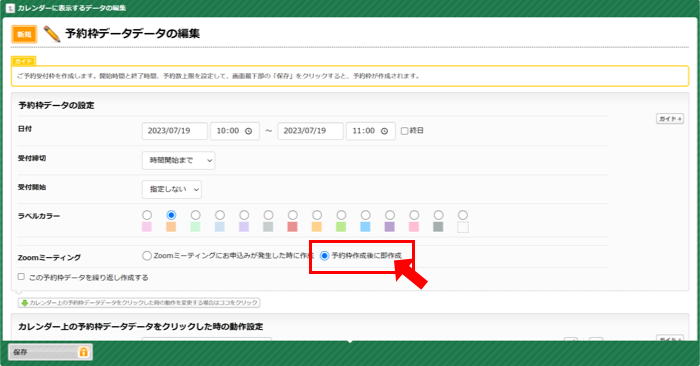Viewport: 700px width, 366px height.
Task: Open the 受付開始 指定しない dropdown
Action: pyautogui.click(x=172, y=189)
